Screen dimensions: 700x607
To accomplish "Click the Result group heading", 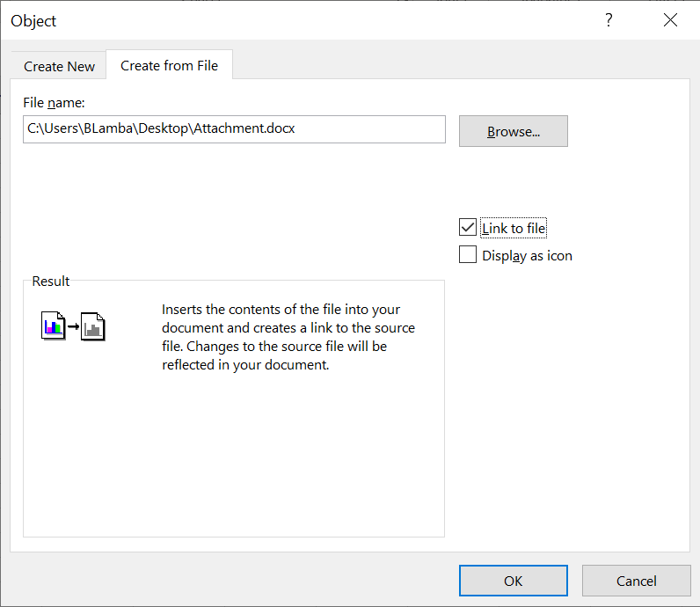I will 51,282.
